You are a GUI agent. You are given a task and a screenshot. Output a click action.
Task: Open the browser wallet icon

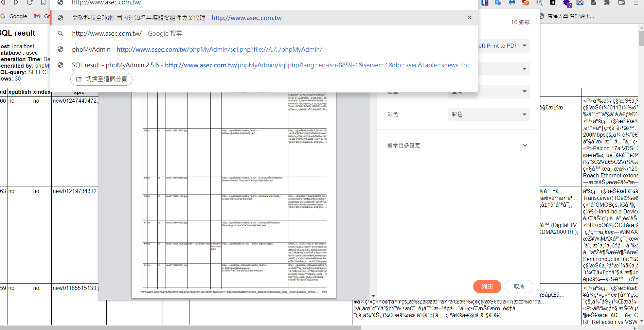tap(622, 2)
